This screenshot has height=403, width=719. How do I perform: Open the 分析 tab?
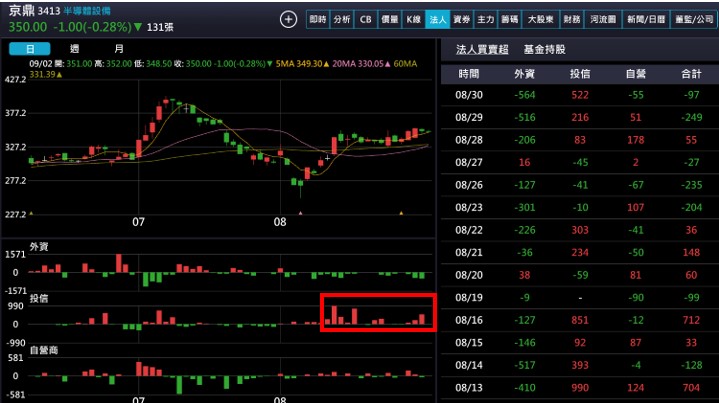click(342, 19)
